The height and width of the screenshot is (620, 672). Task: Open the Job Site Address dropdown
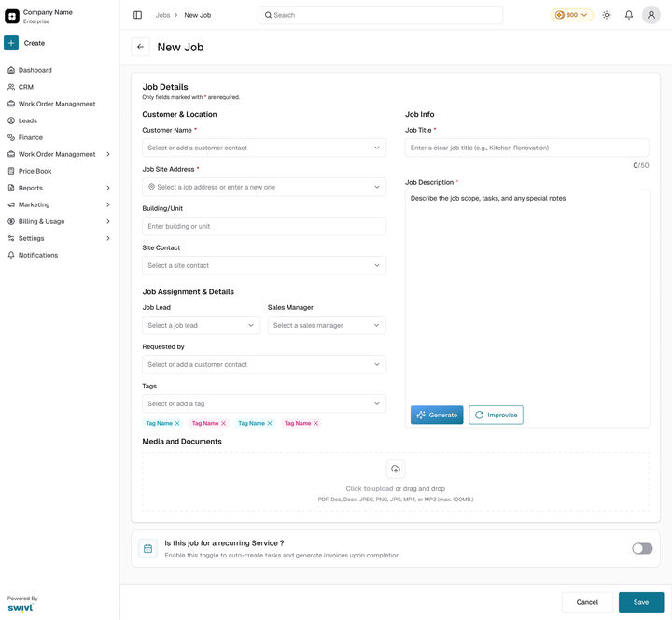point(264,187)
